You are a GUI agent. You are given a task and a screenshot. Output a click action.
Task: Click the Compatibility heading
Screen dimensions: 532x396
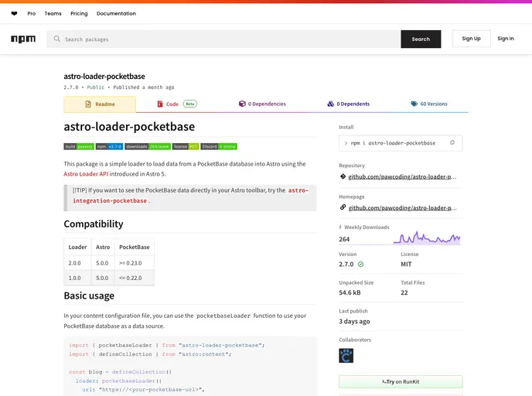[x=94, y=224]
